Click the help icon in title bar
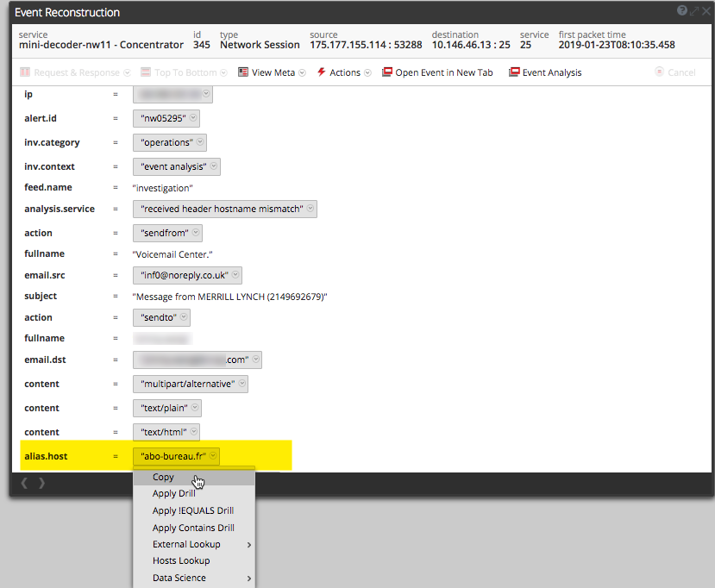The image size is (715, 588). point(682,11)
